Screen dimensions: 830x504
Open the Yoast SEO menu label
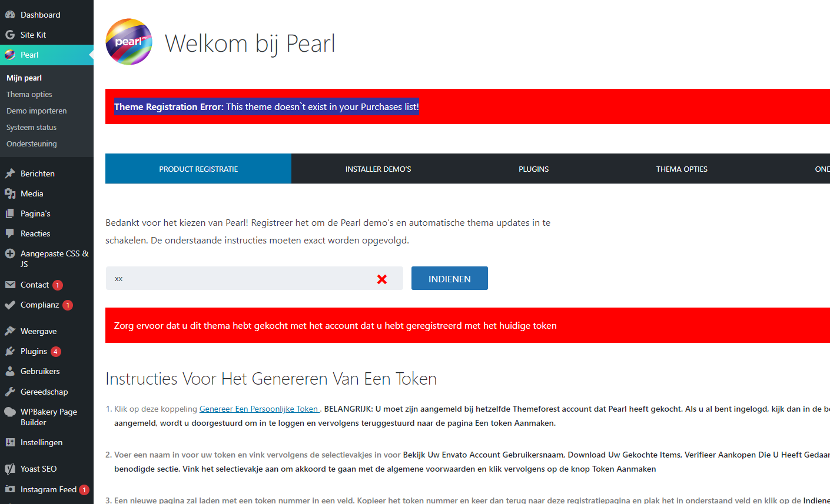pyautogui.click(x=38, y=469)
